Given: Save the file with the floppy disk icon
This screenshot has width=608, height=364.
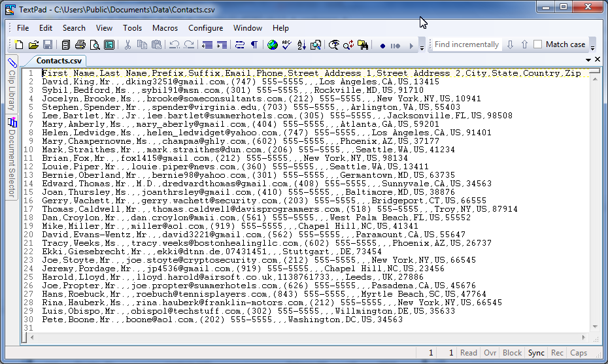Looking at the screenshot, I should point(47,45).
